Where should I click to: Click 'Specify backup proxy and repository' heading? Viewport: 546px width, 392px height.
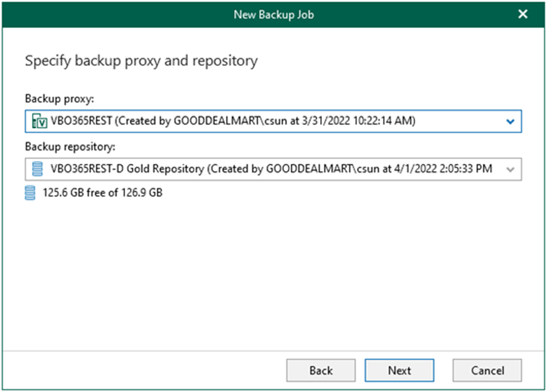(x=142, y=61)
